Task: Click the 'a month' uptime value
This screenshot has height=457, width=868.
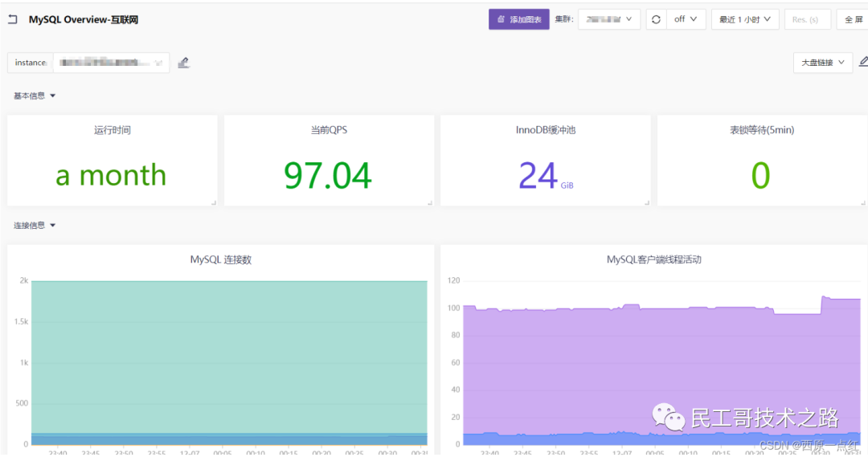Action: [x=111, y=175]
